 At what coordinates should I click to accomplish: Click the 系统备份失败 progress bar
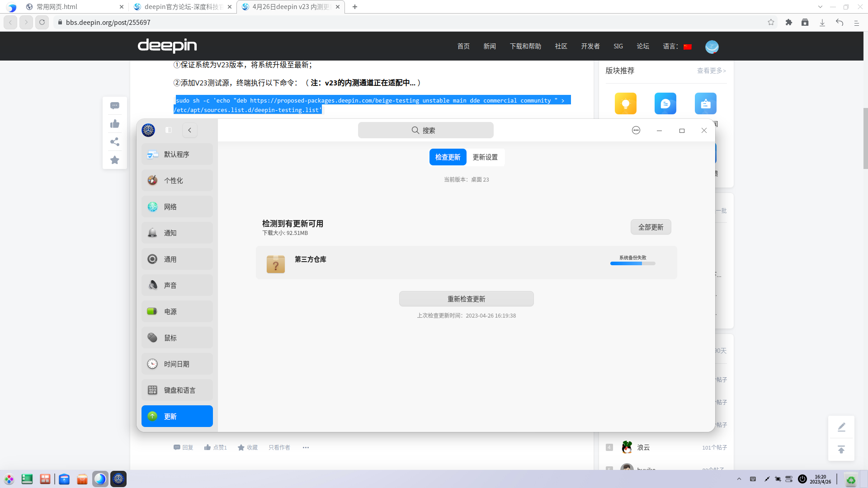[x=632, y=263]
